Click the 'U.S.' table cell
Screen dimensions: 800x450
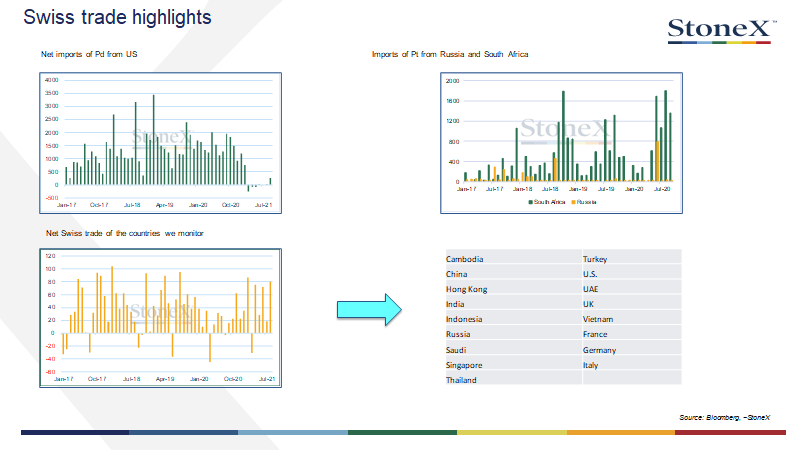(632, 271)
